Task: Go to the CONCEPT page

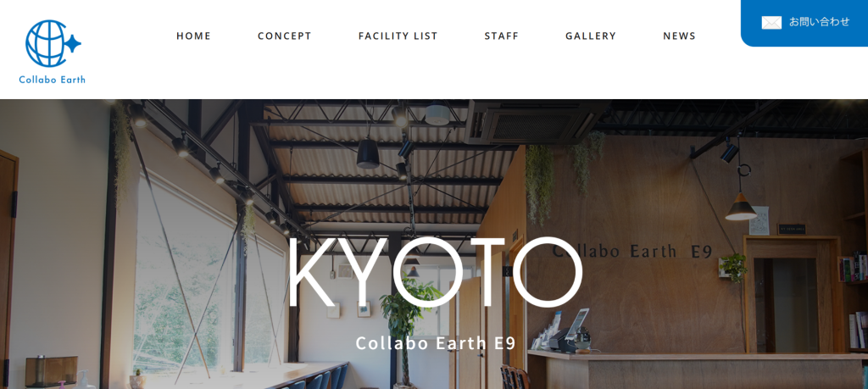Action: click(285, 36)
